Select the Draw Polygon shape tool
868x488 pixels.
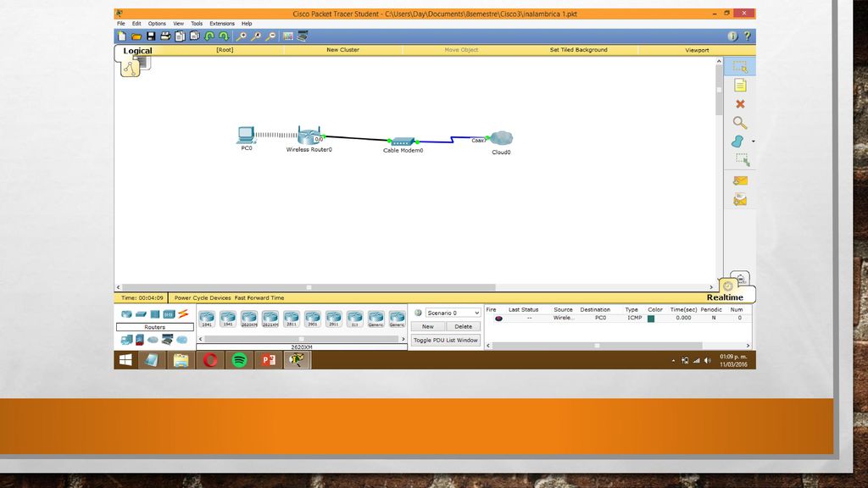click(x=737, y=141)
